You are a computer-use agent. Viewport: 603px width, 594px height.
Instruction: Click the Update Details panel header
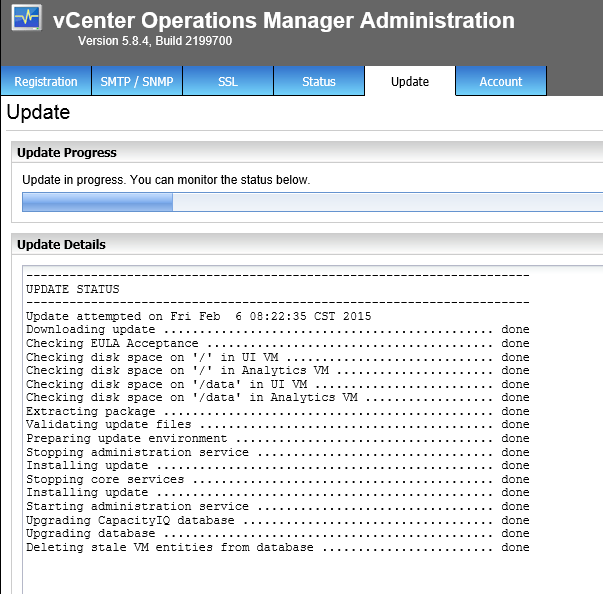307,244
